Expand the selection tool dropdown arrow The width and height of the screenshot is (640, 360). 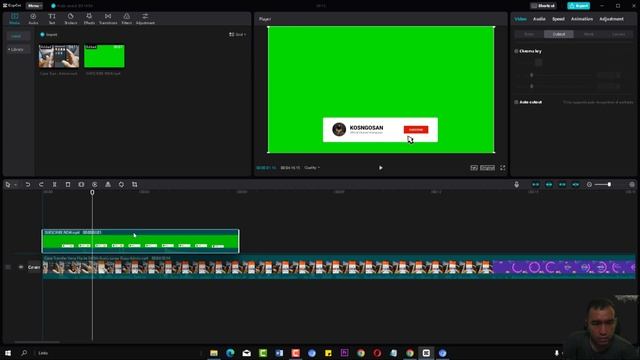click(x=16, y=185)
